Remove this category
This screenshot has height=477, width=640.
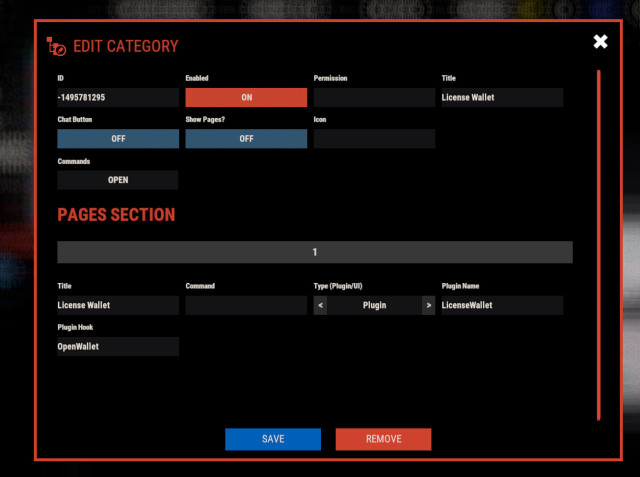click(383, 439)
